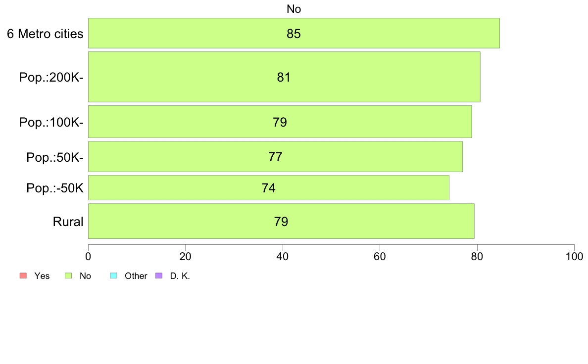Select the Pop.:50K- bar showing 77

[x=275, y=157]
